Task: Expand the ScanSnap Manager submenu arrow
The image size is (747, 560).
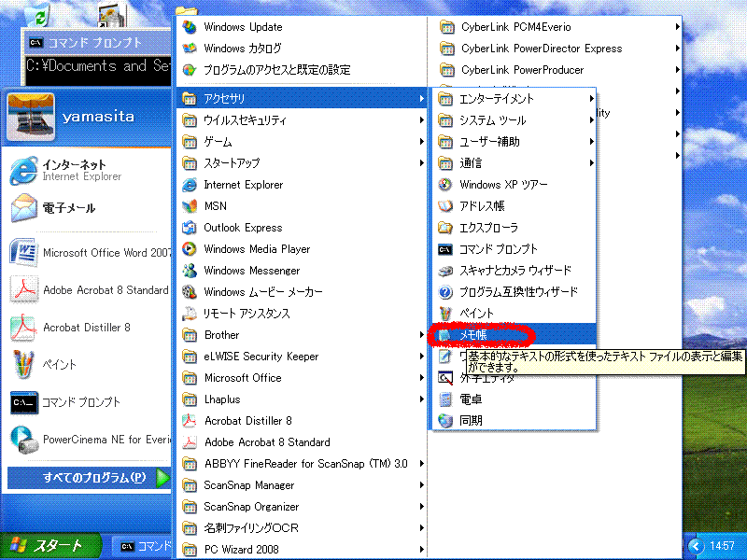Action: (x=422, y=485)
